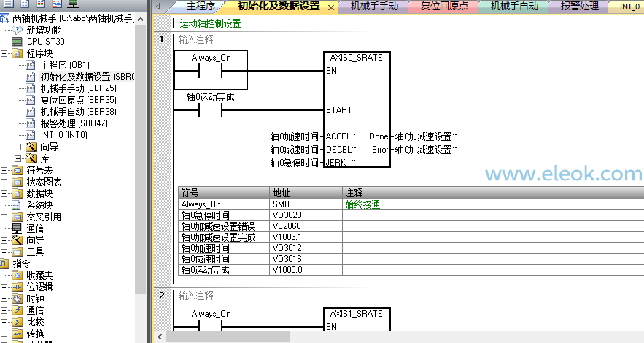Click the CPU ST30 icon
The image size is (644, 343).
[x=17, y=42]
